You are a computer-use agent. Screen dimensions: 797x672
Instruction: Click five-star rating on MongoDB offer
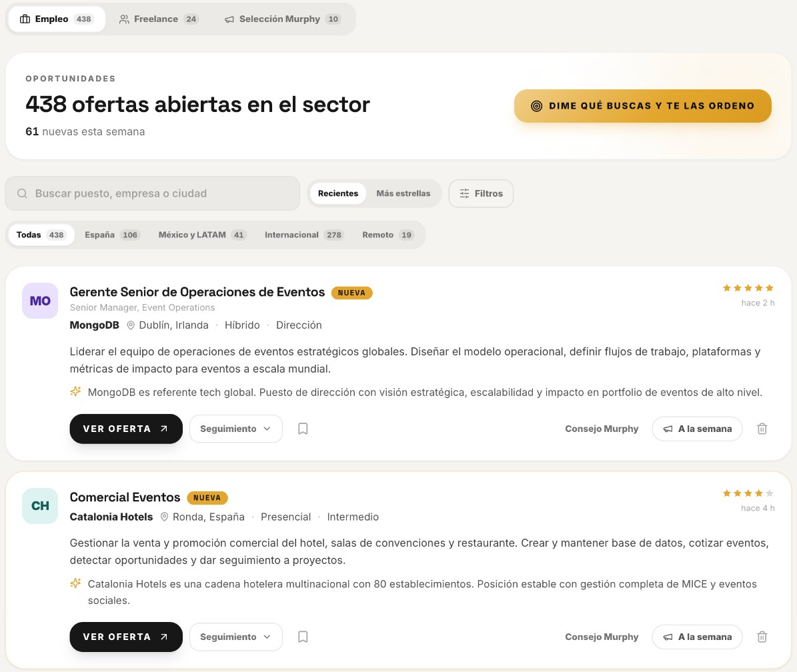coord(748,288)
